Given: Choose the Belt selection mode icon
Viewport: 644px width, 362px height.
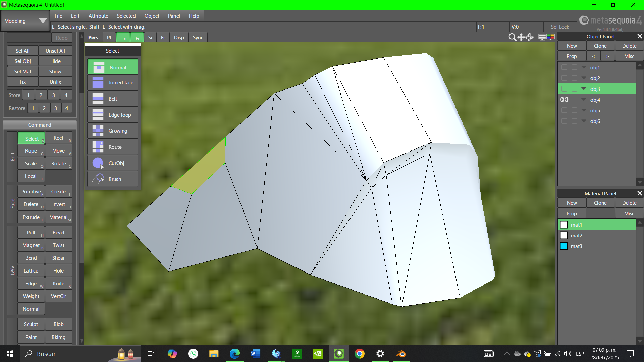Looking at the screenshot, I should coord(98,99).
